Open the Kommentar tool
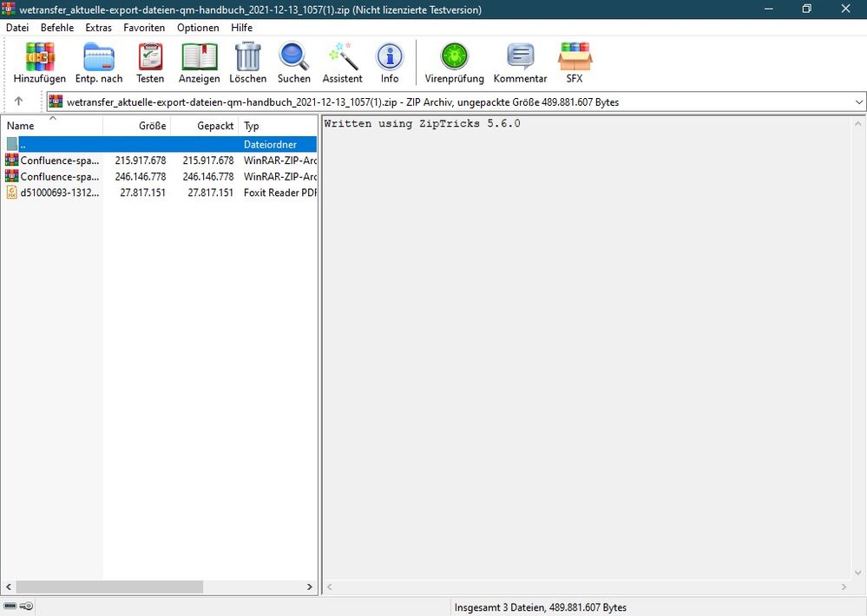This screenshot has height=616, width=867. pos(521,57)
